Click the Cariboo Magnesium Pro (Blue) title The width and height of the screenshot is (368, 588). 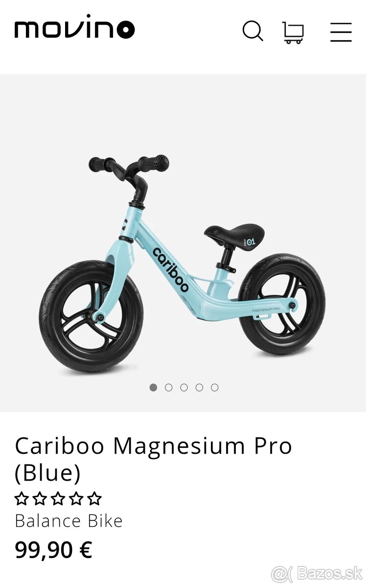click(154, 459)
